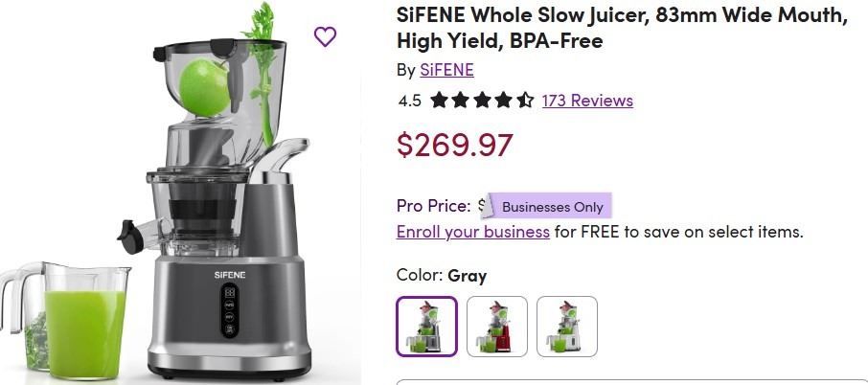Viewport: 868px width, 385px height.
Task: Select the red juicer color swatch
Action: coord(497,327)
